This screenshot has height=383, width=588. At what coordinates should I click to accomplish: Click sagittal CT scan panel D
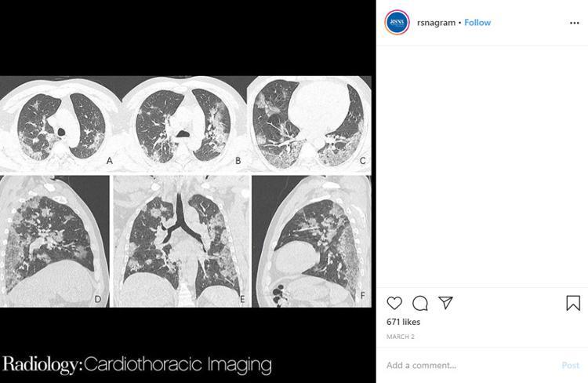(55, 242)
